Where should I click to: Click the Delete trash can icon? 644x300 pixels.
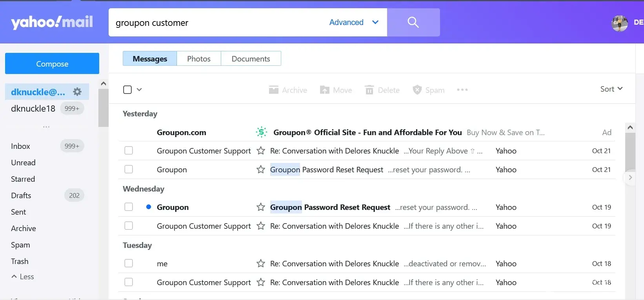coord(369,90)
